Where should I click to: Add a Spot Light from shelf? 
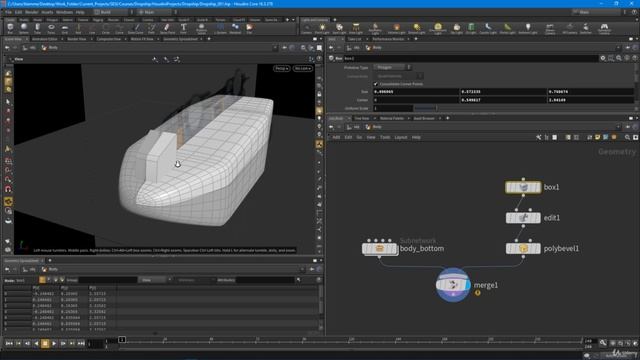tap(339, 28)
